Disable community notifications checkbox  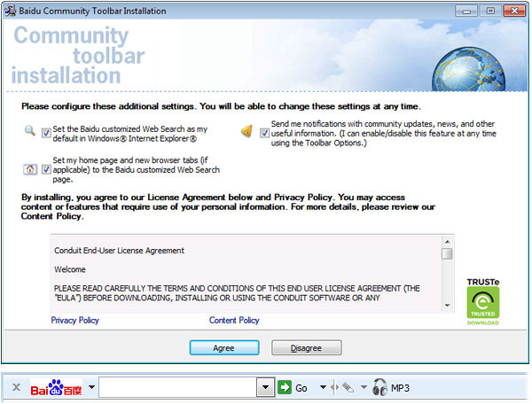click(x=264, y=133)
